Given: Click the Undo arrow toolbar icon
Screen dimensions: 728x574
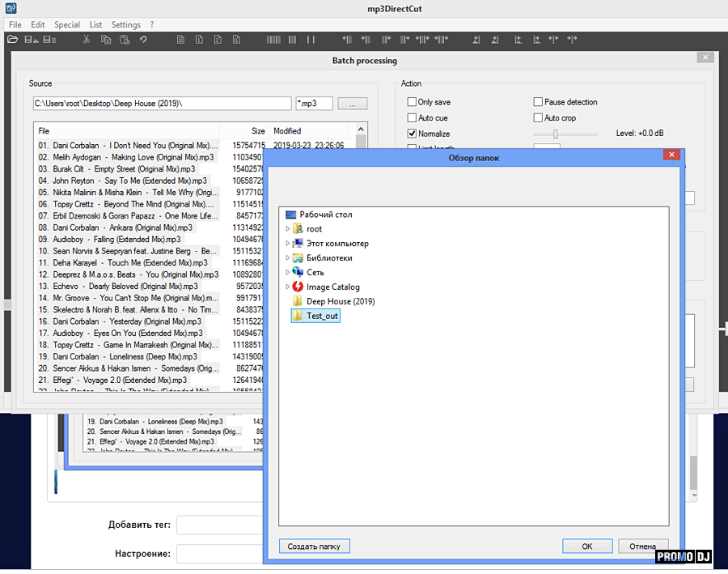Looking at the screenshot, I should pyautogui.click(x=143, y=39).
